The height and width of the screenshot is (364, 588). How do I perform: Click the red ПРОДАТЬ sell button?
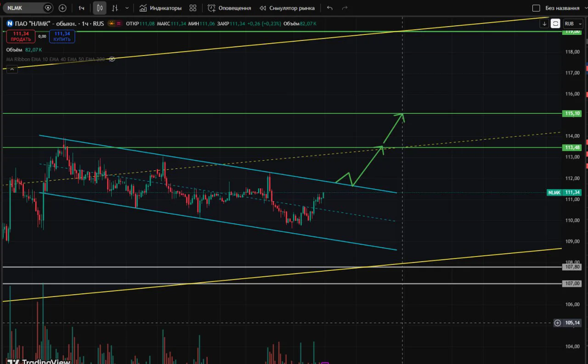click(x=21, y=36)
